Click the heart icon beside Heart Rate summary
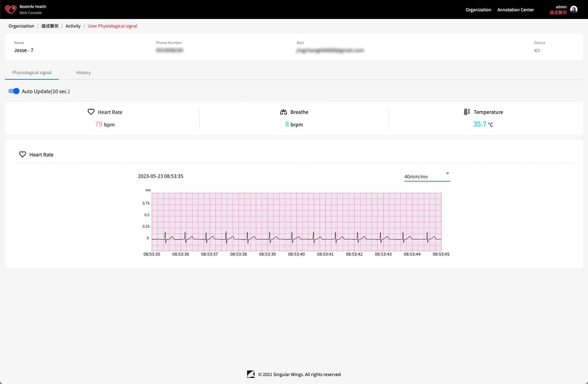The height and width of the screenshot is (384, 588). pos(91,112)
